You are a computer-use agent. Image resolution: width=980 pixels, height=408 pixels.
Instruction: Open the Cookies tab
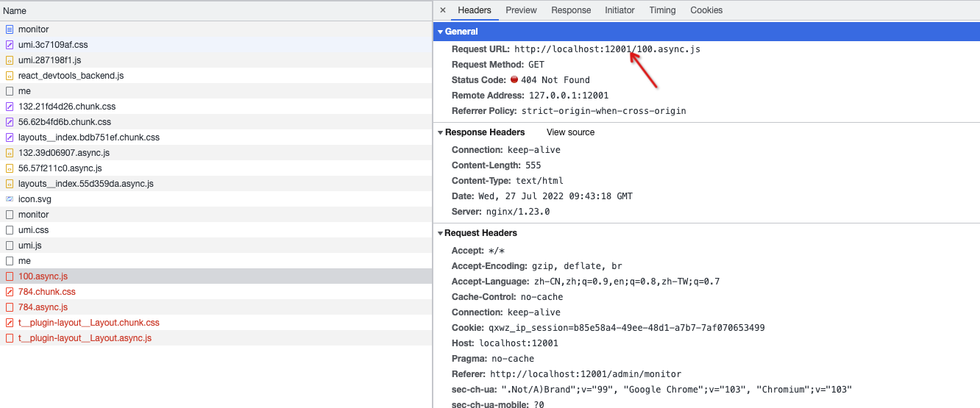click(706, 10)
